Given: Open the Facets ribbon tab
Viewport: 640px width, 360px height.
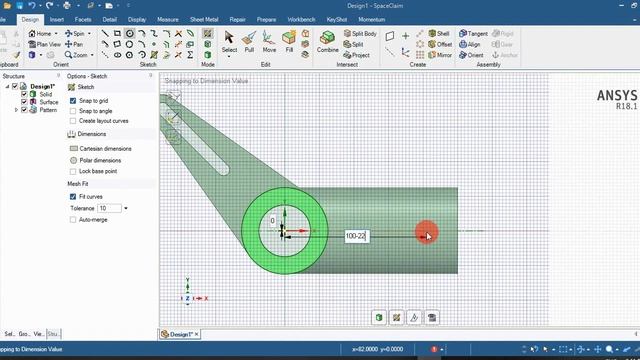Looking at the screenshot, I should (83, 19).
